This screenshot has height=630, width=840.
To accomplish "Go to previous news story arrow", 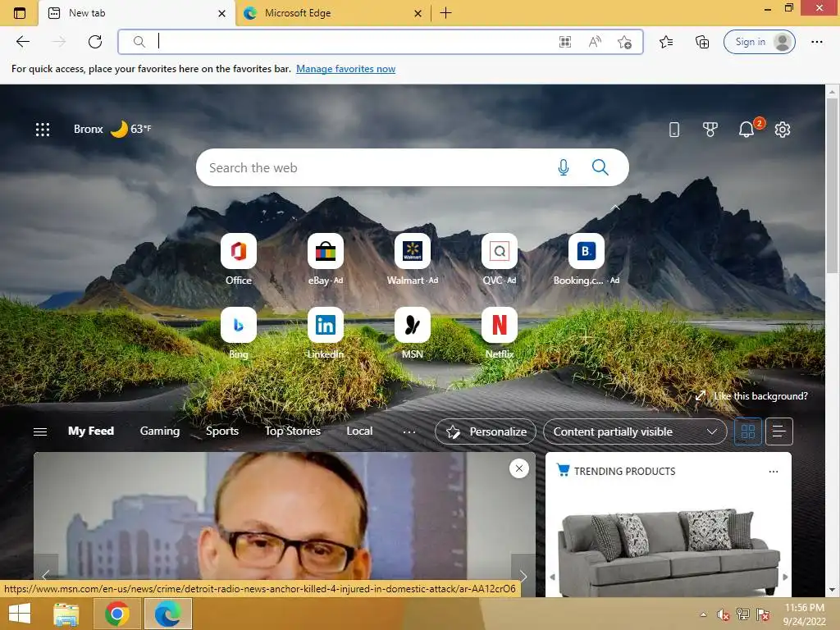I will 46,576.
